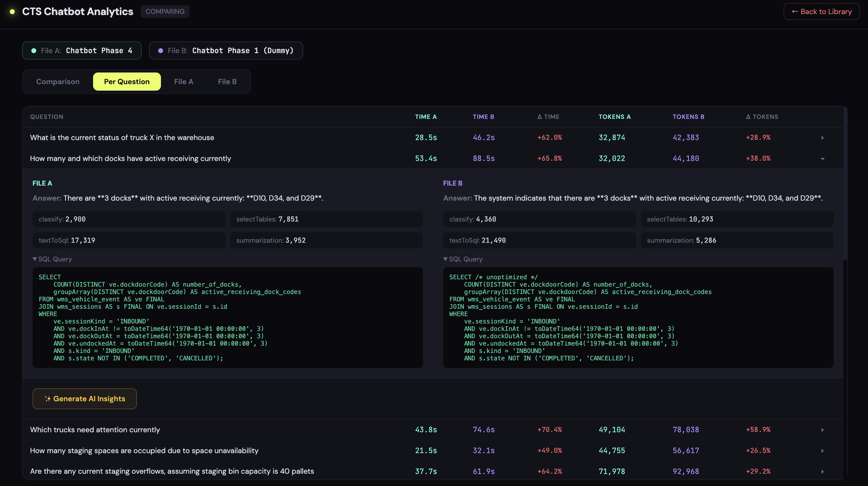868x486 pixels.
Task: Click the File B Chatbot Phase 1 (Dummy) chip
Action: point(226,51)
